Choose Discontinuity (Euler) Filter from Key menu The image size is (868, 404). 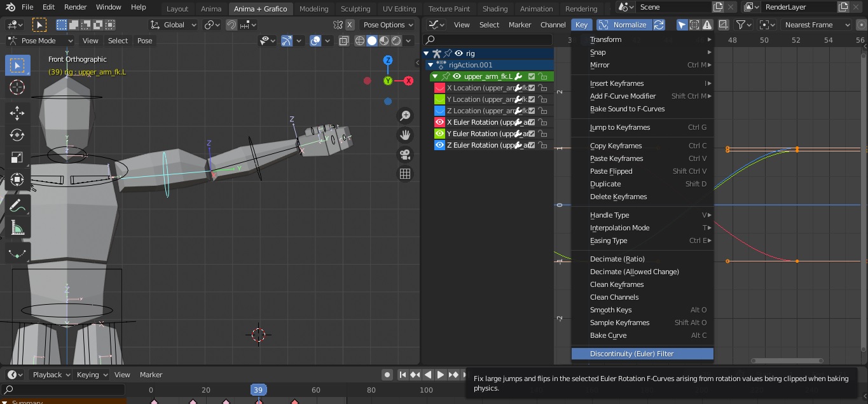click(642, 354)
